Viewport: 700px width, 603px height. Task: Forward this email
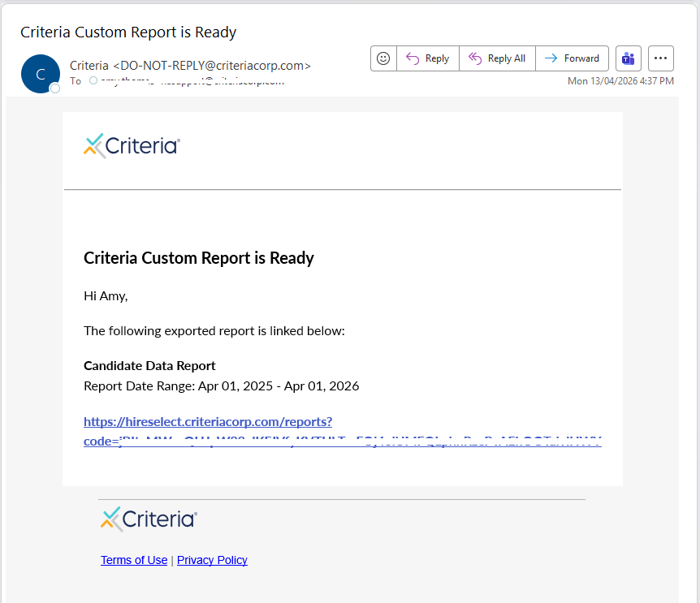click(573, 58)
